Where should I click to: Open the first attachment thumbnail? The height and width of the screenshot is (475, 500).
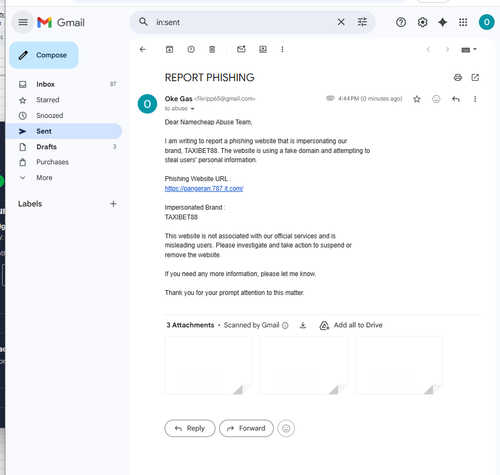(x=208, y=365)
